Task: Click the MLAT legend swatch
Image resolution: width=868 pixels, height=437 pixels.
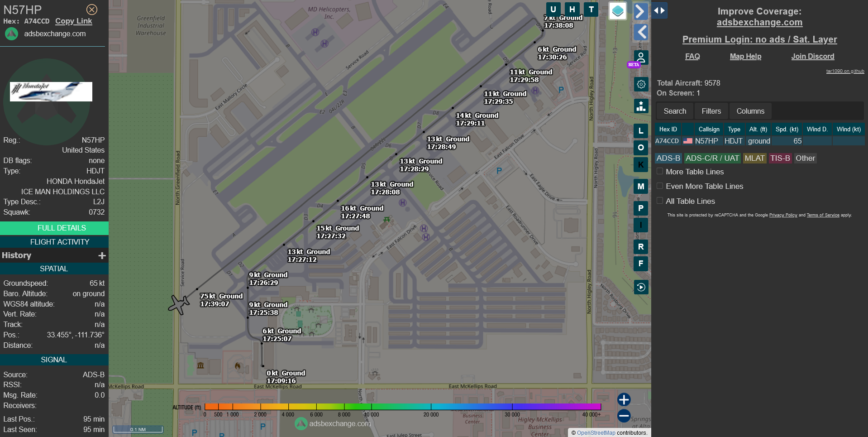Action: point(754,158)
